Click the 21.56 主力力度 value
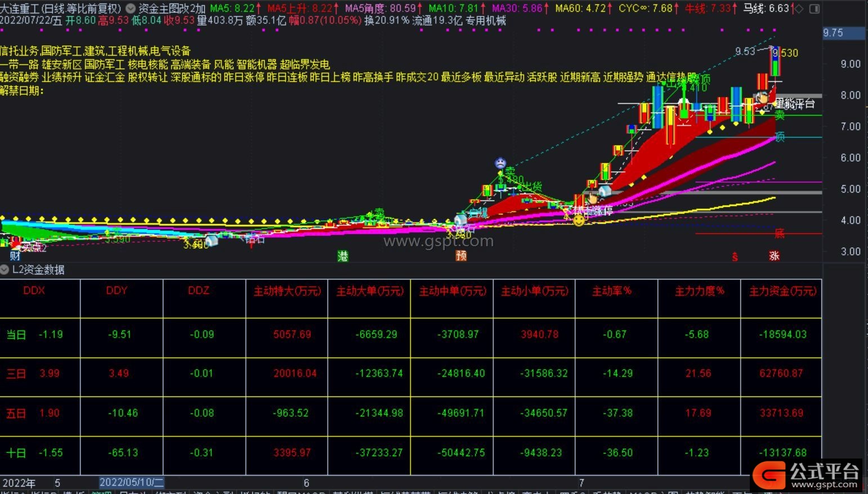 [x=698, y=373]
